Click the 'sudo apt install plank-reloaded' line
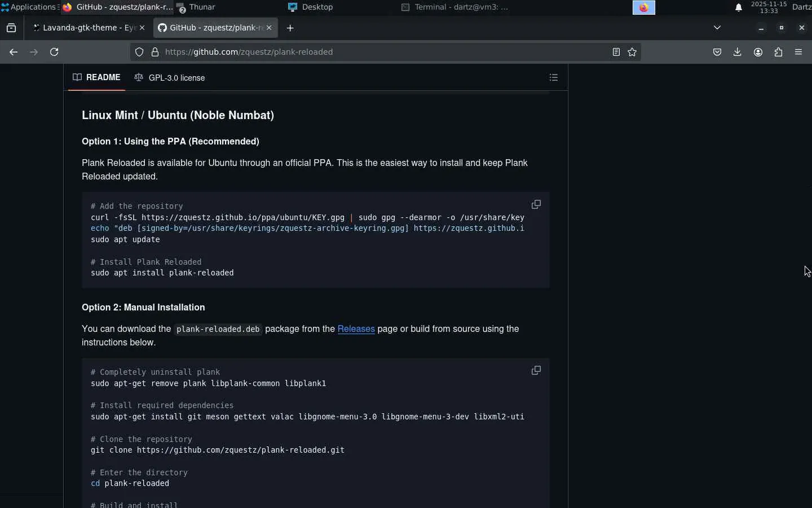This screenshot has height=508, width=812. click(162, 273)
